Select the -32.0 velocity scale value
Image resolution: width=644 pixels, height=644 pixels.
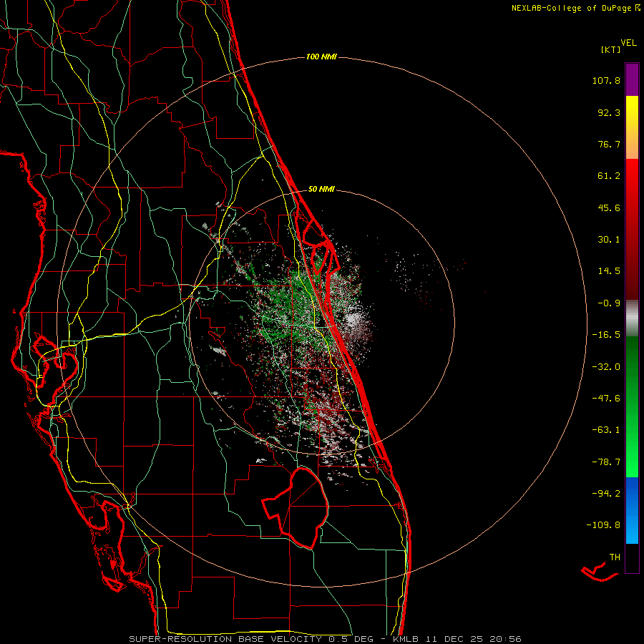[606, 367]
